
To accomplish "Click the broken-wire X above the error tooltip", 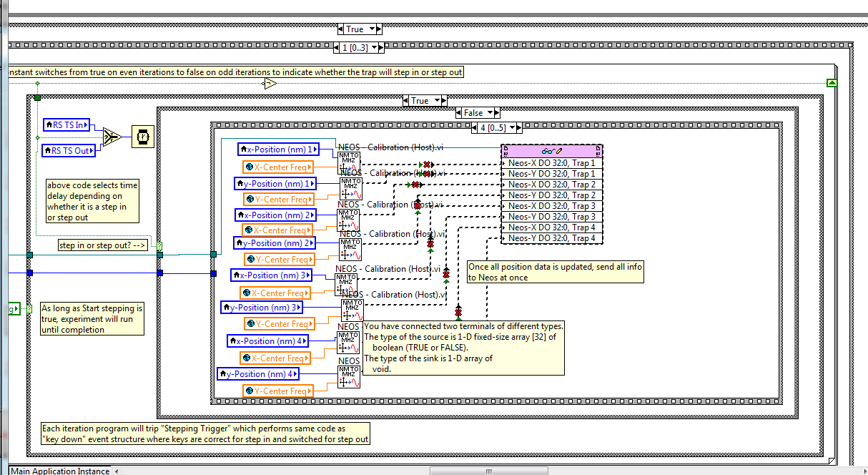I will click(458, 312).
